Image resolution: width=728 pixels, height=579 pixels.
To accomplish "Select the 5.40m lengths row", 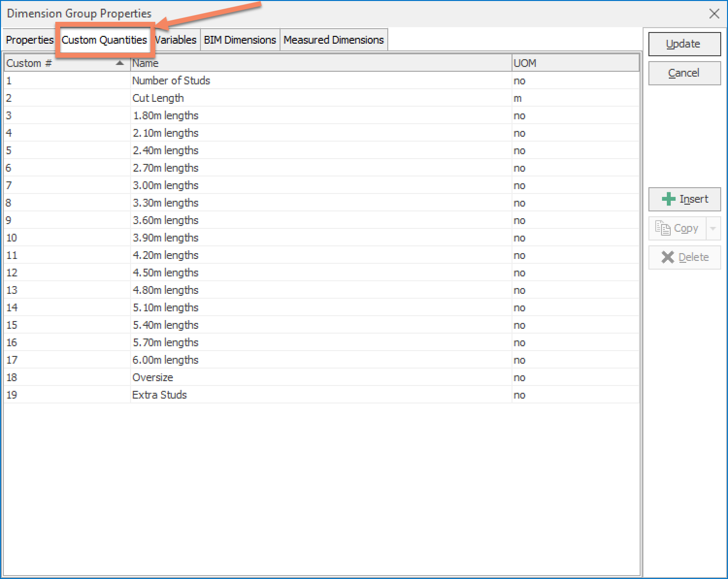I will coord(322,325).
